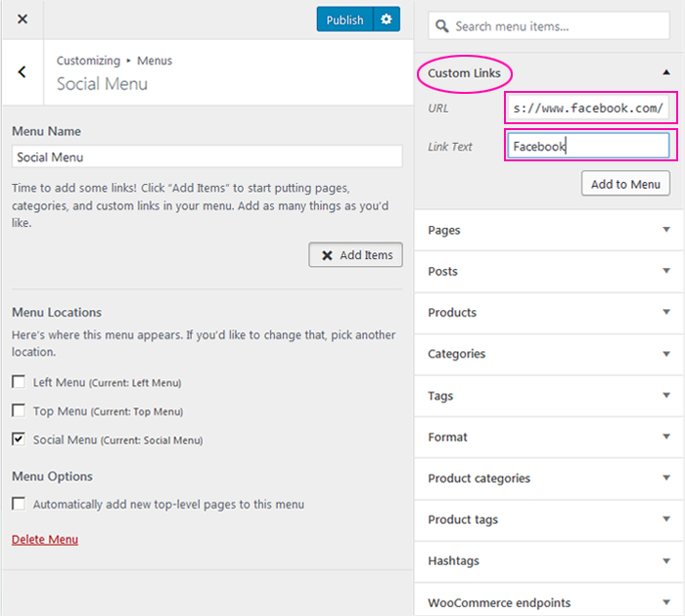Expand the Product categories section
685x616 pixels.
click(x=549, y=478)
